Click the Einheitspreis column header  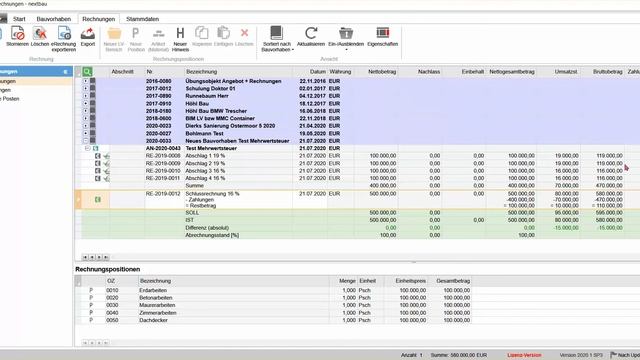pos(406,281)
